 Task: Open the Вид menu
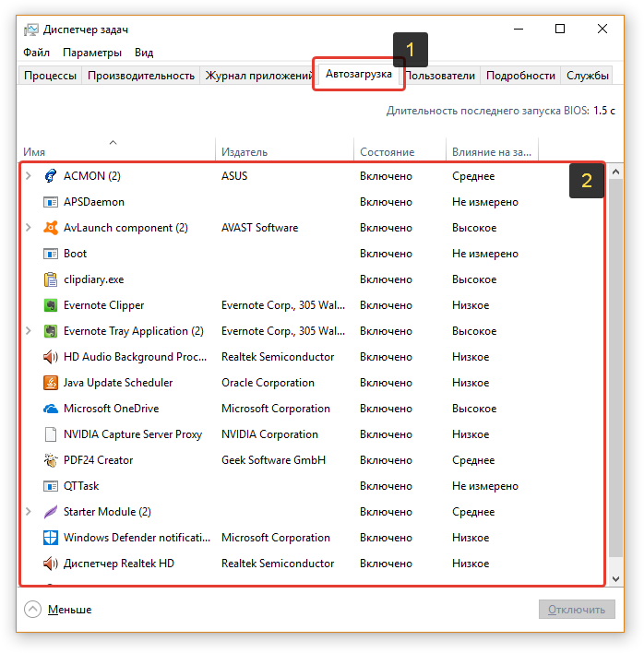[144, 53]
